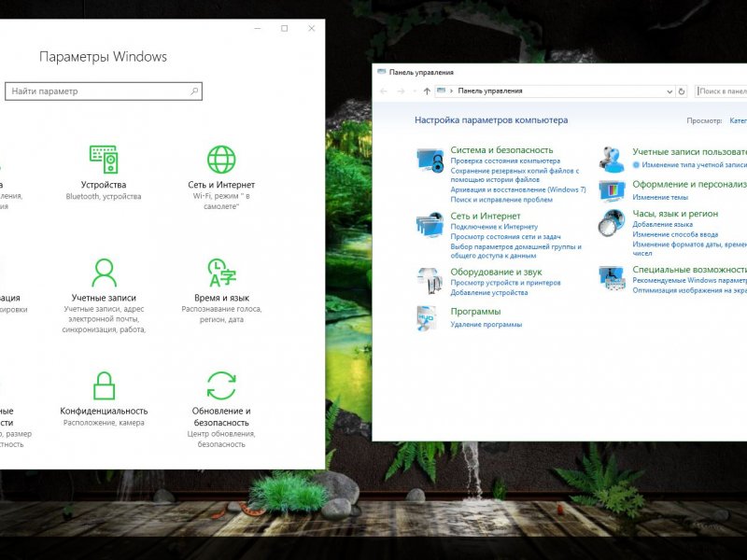Open Выбор параметров домашней группы link

pos(516,251)
